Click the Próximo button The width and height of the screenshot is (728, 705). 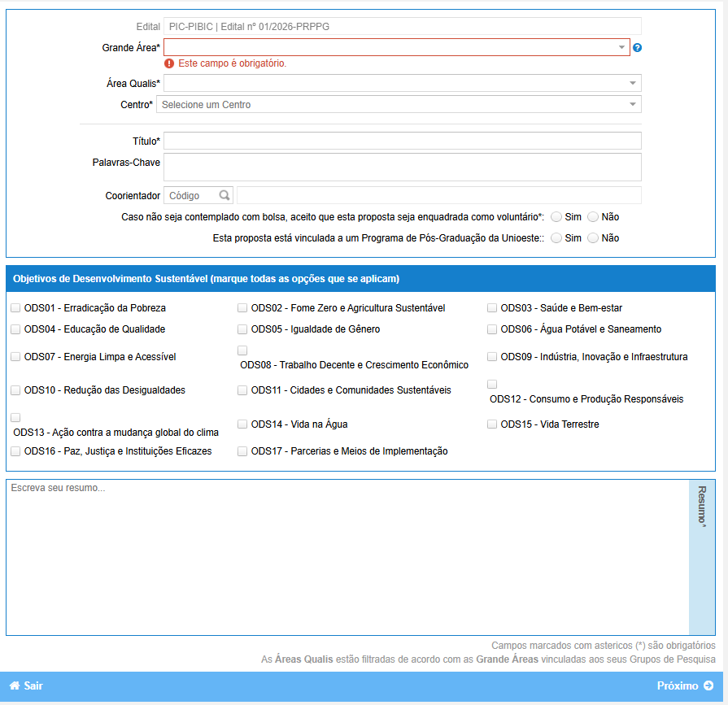[684, 685]
